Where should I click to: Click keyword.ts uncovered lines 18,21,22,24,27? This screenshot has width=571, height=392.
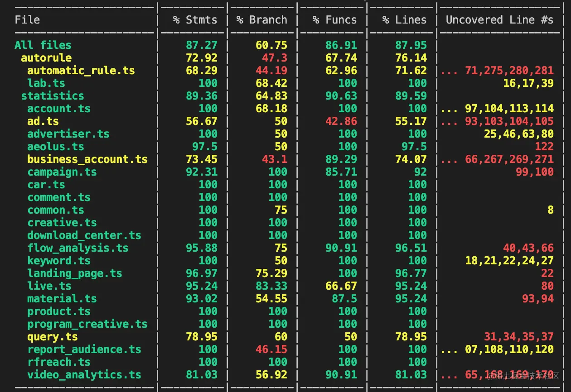tap(509, 261)
